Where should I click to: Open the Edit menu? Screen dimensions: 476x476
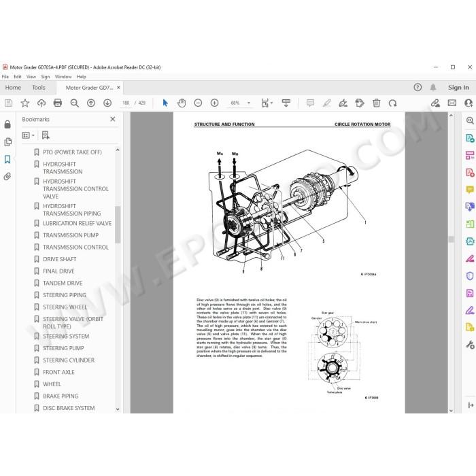click(18, 77)
